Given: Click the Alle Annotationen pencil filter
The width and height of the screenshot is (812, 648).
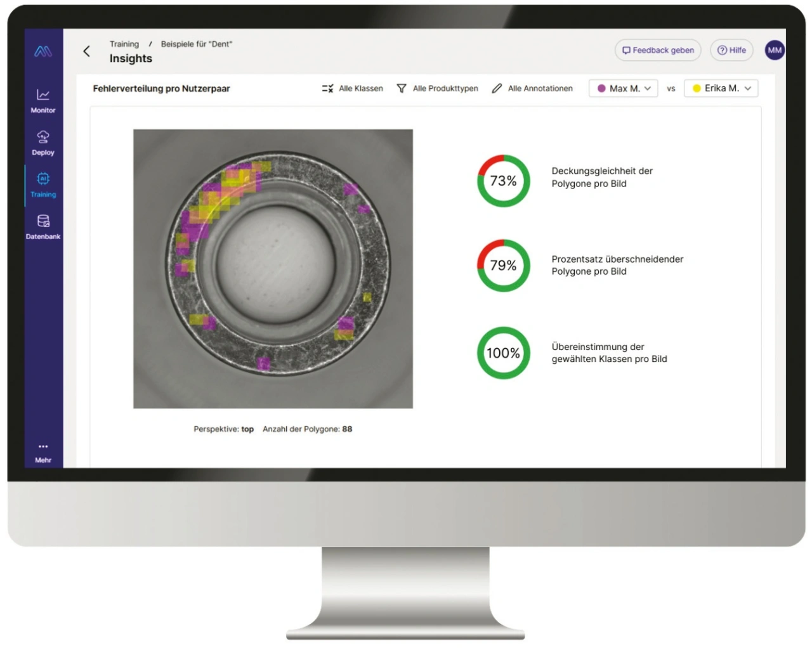Looking at the screenshot, I should pos(497,89).
